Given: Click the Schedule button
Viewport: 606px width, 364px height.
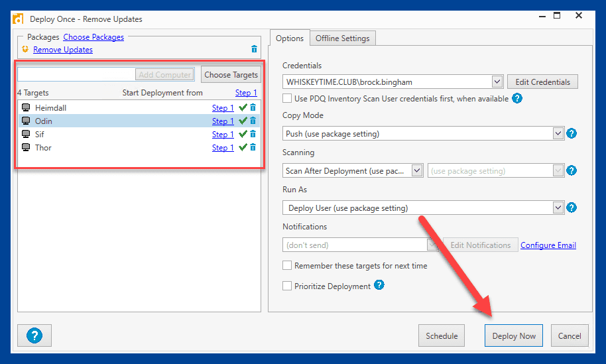Looking at the screenshot, I should coord(442,335).
